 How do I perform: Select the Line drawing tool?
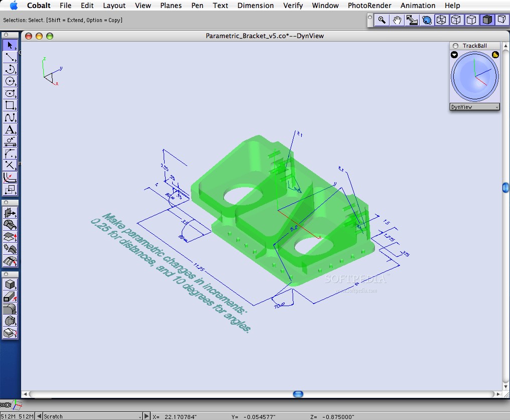[x=10, y=57]
